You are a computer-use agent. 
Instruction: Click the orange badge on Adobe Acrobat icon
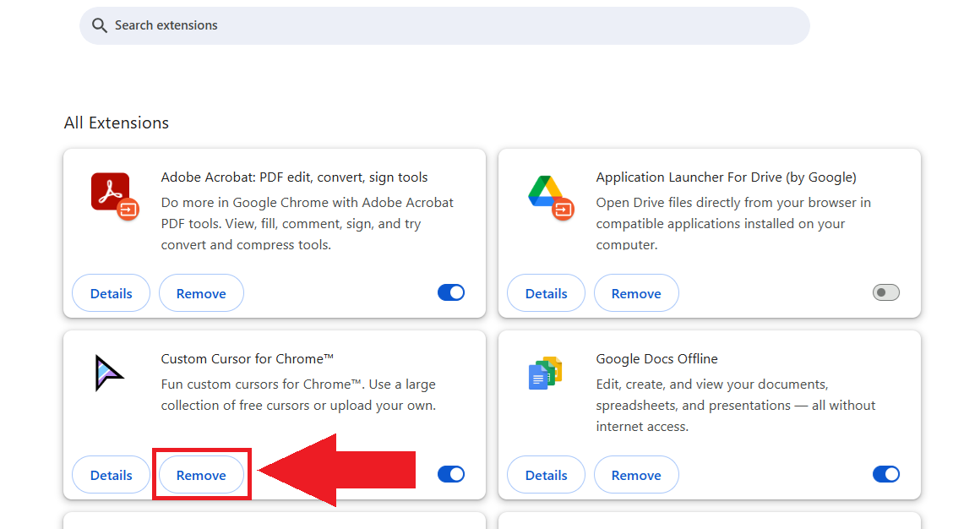point(128,208)
